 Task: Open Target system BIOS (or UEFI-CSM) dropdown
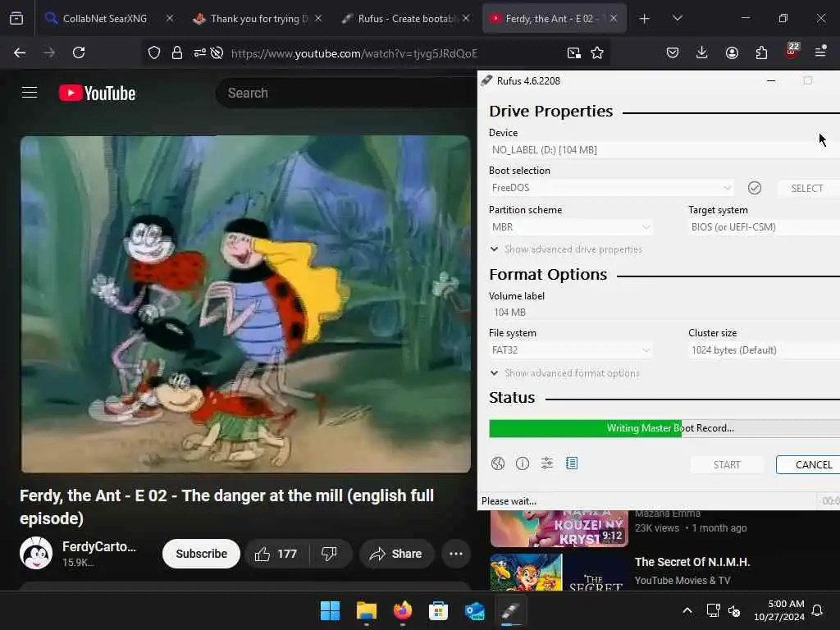point(764,227)
